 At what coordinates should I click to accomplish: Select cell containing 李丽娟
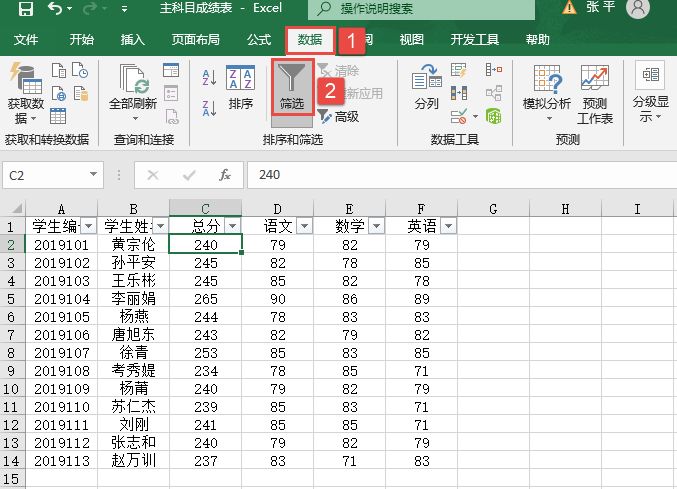[133, 299]
